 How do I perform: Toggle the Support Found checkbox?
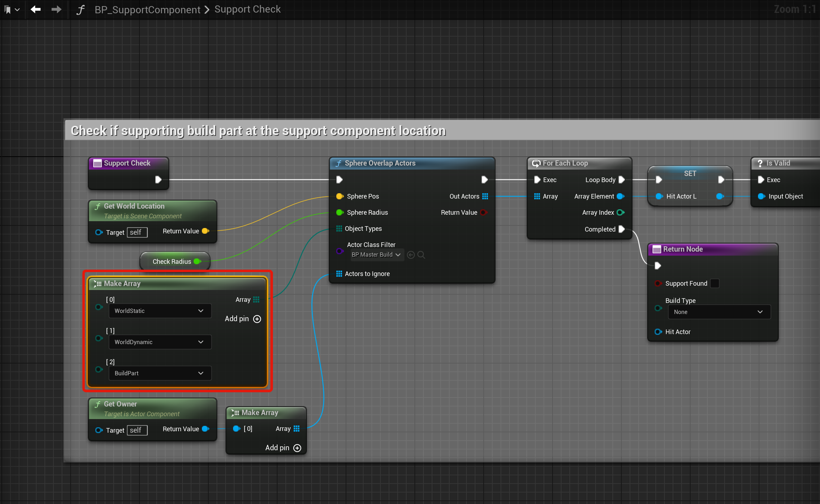pos(714,284)
